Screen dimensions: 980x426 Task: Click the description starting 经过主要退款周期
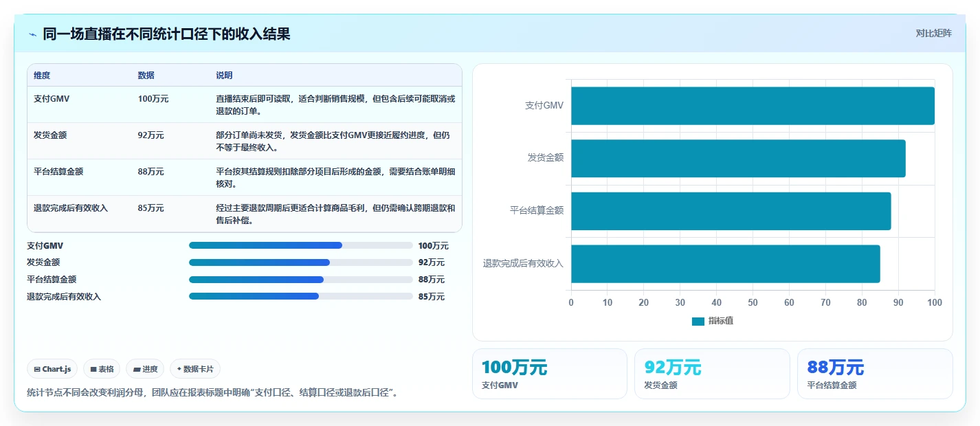click(x=335, y=214)
